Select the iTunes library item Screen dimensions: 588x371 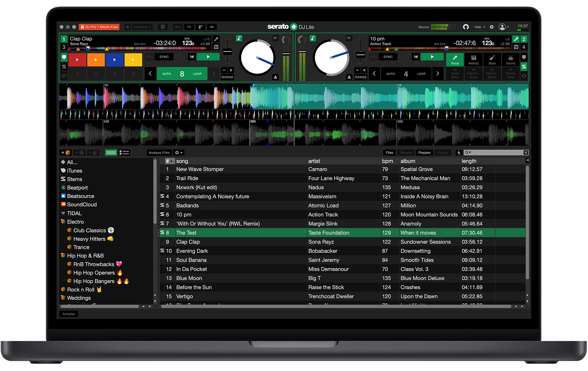click(75, 171)
